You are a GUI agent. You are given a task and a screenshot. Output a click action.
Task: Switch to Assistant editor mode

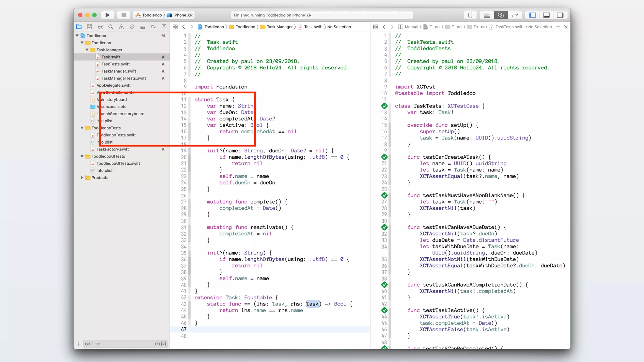pyautogui.click(x=501, y=15)
